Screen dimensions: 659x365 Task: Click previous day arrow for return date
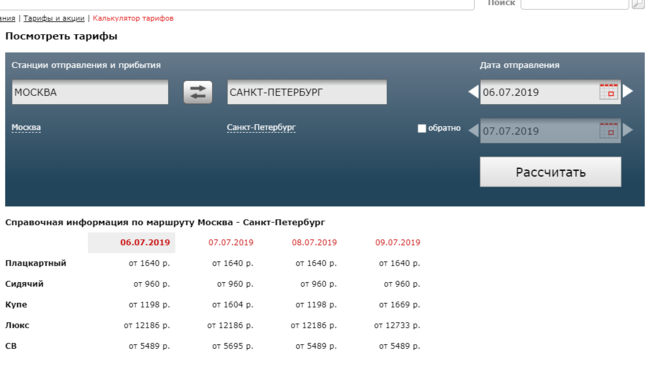(473, 130)
